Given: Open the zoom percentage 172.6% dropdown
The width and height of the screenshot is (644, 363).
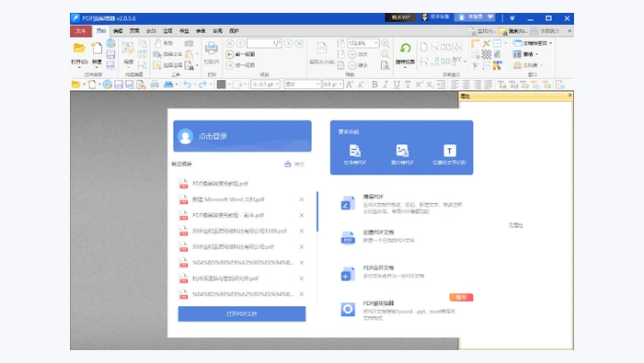Looking at the screenshot, I should coord(375,43).
